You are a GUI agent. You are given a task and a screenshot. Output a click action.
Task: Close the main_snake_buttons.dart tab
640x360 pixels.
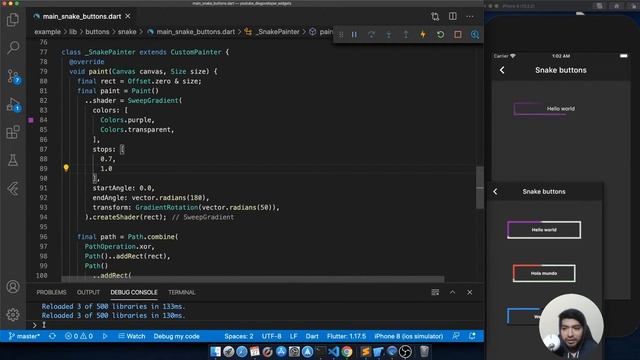(x=128, y=16)
